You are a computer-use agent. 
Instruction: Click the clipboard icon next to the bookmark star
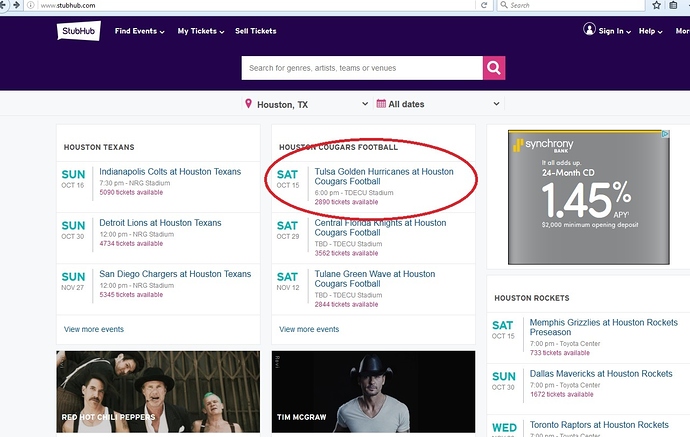(x=673, y=5)
